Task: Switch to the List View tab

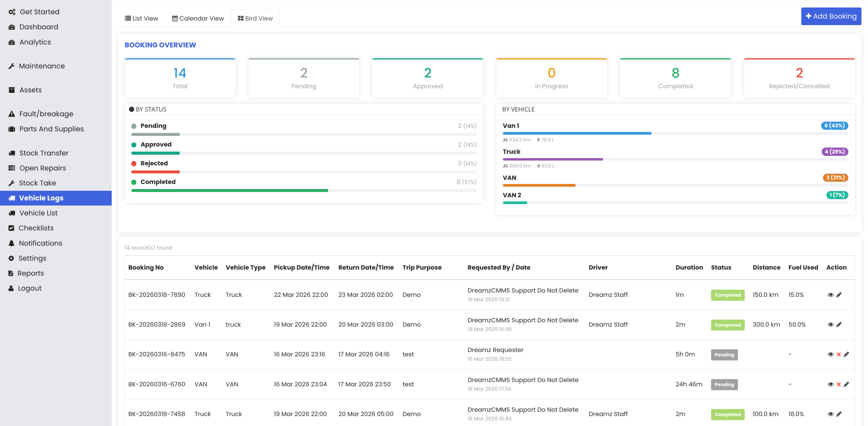Action: click(141, 19)
